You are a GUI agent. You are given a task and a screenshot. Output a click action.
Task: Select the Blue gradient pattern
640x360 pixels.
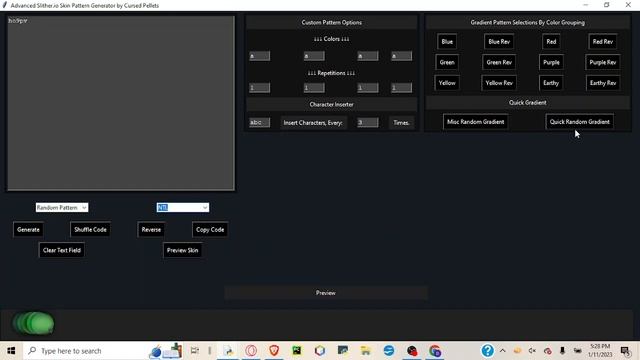click(x=447, y=42)
